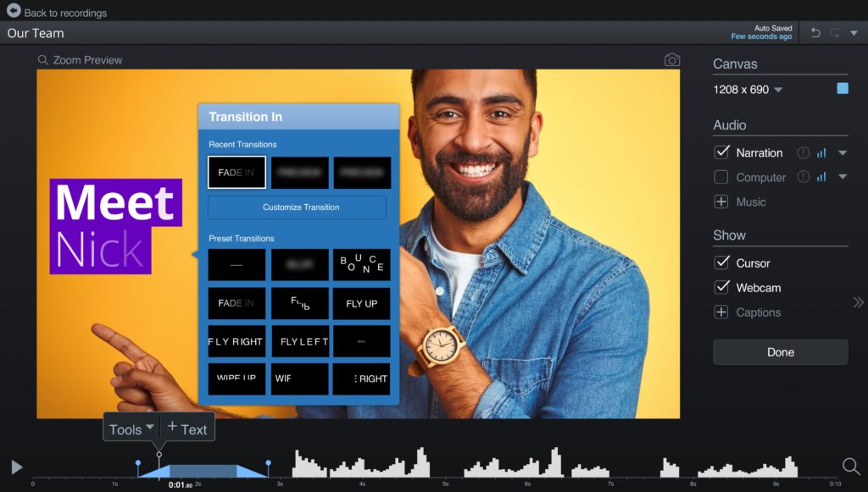Click the Redo icon in the top bar
Viewport: 868px width, 492px height.
coord(836,31)
